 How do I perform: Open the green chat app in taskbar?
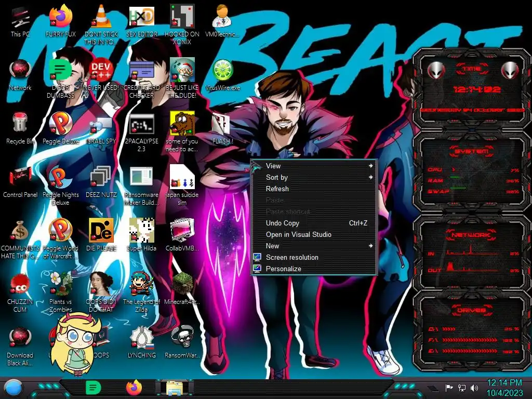pos(94,388)
